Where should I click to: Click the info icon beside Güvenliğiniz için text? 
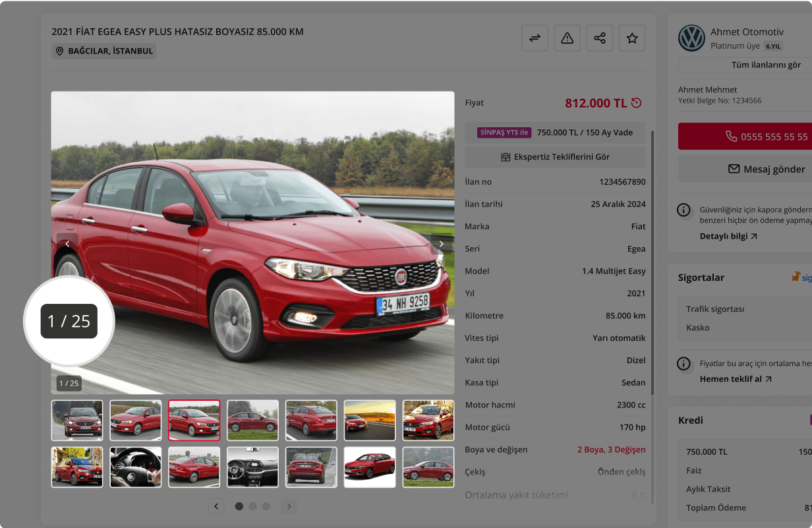[x=684, y=210]
